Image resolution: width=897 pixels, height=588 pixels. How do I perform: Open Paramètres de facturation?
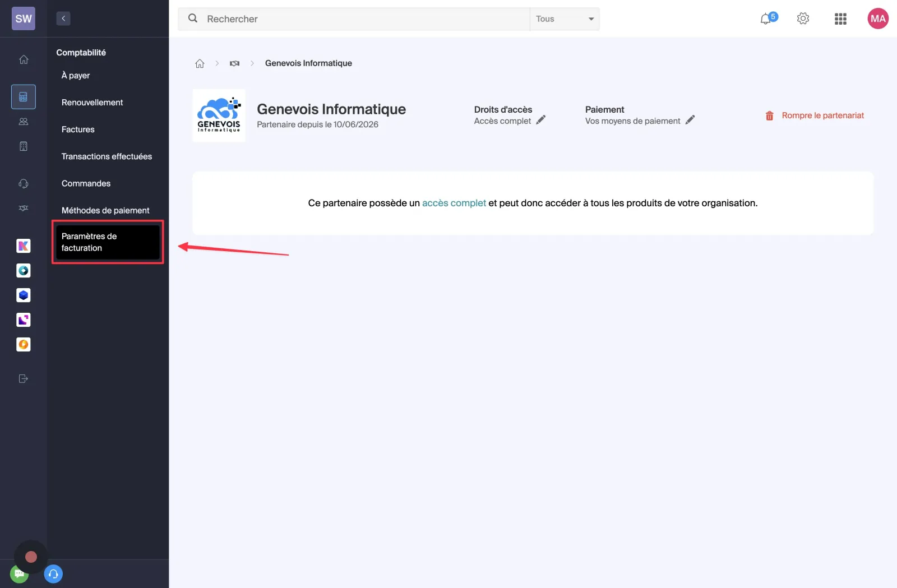tap(108, 242)
